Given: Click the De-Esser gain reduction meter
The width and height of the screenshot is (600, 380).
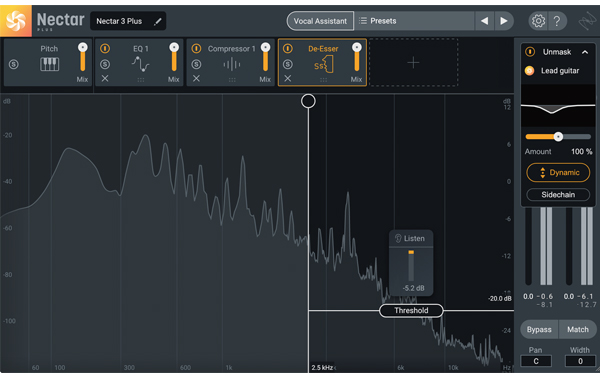Looking at the screenshot, I should (411, 266).
